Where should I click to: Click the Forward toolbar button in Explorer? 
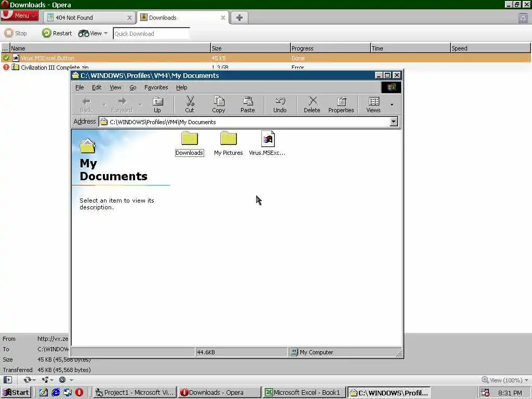(x=122, y=104)
